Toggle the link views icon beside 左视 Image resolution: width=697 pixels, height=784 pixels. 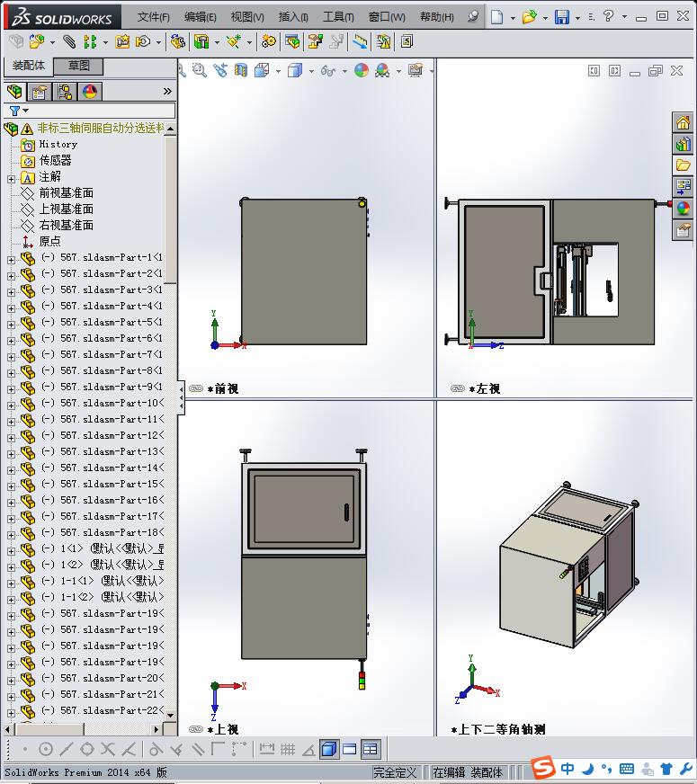[x=458, y=388]
